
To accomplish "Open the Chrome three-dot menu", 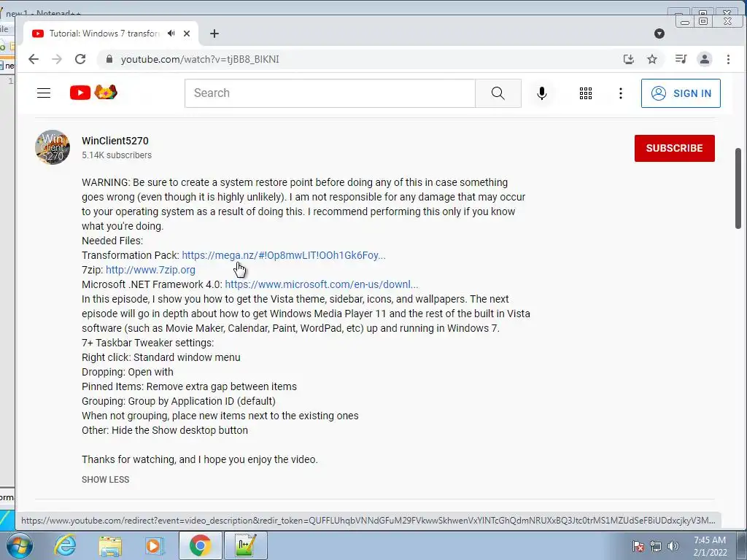I will coord(728,59).
